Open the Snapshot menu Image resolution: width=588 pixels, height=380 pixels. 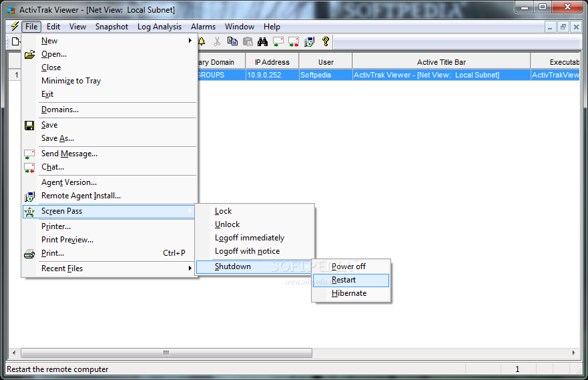[111, 27]
